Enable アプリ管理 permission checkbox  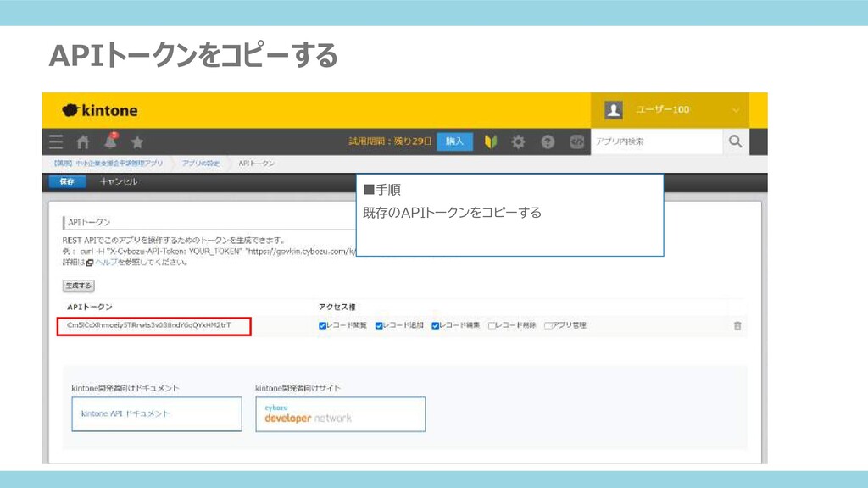(548, 325)
